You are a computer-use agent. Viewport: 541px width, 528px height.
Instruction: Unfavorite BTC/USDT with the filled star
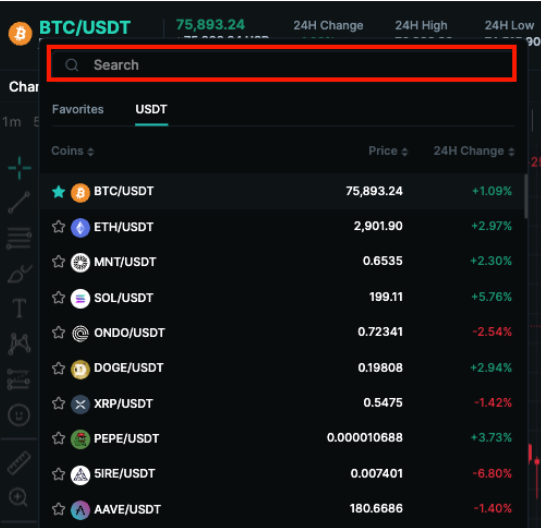[x=59, y=192]
